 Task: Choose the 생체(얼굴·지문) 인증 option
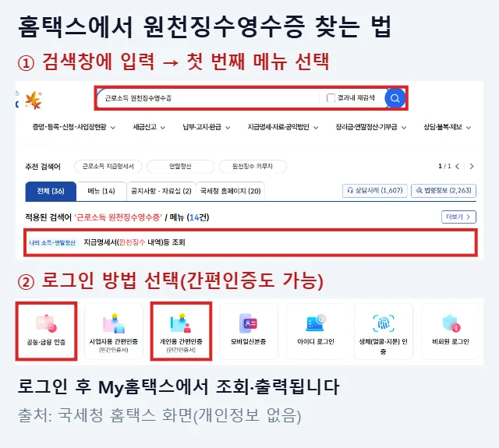(x=384, y=331)
